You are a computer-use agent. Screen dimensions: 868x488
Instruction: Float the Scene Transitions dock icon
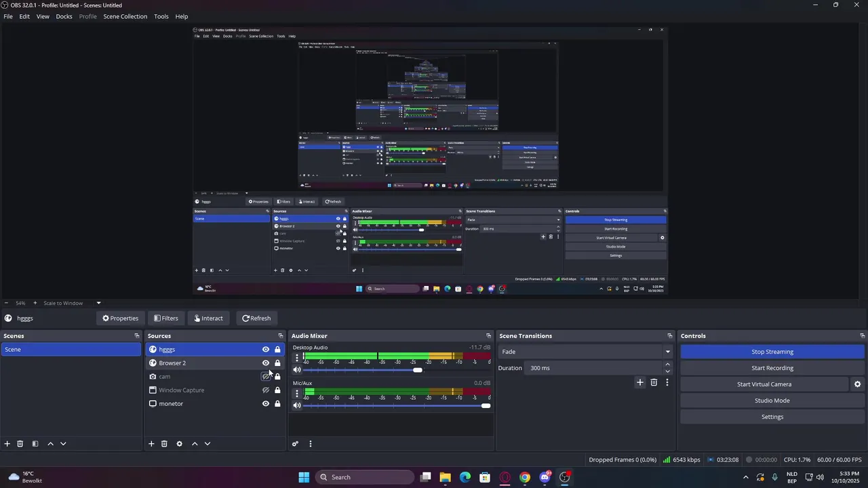tap(670, 336)
